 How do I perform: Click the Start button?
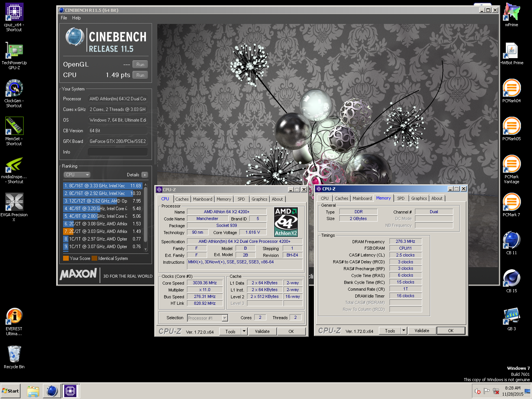point(10,391)
